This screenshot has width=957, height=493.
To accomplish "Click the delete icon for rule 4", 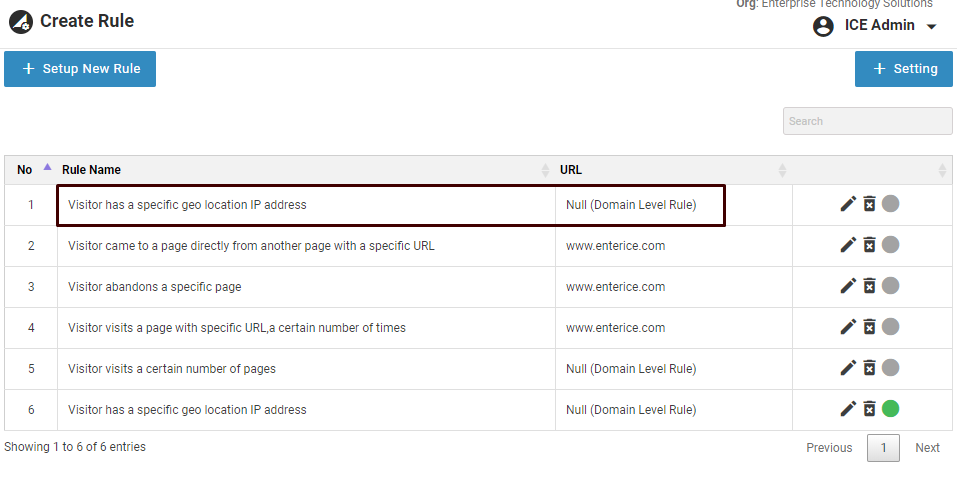I will coord(870,327).
